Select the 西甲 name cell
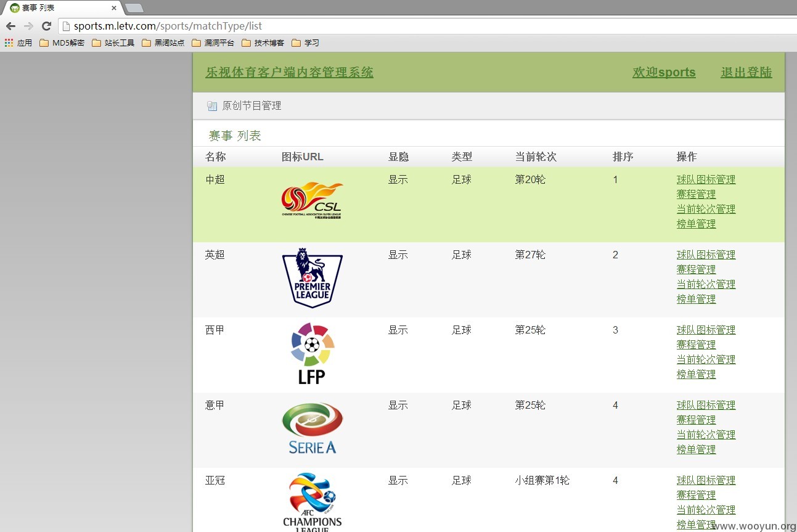This screenshot has height=532, width=797. (x=215, y=330)
